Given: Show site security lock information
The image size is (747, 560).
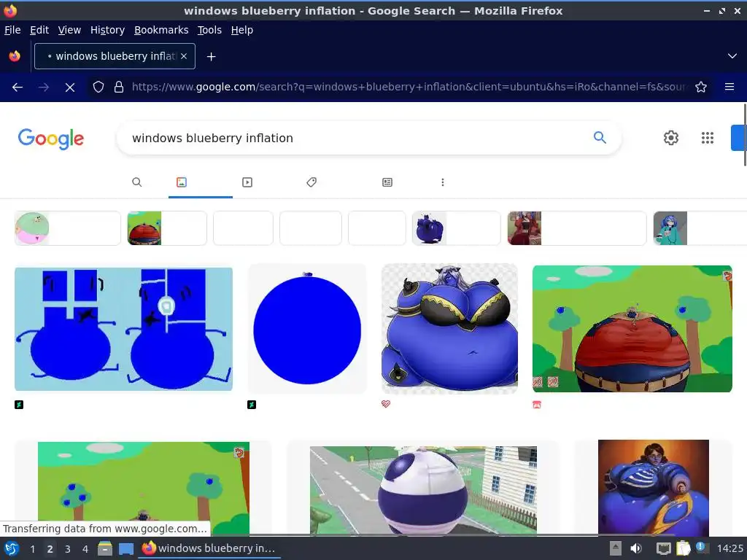Looking at the screenshot, I should [x=119, y=87].
